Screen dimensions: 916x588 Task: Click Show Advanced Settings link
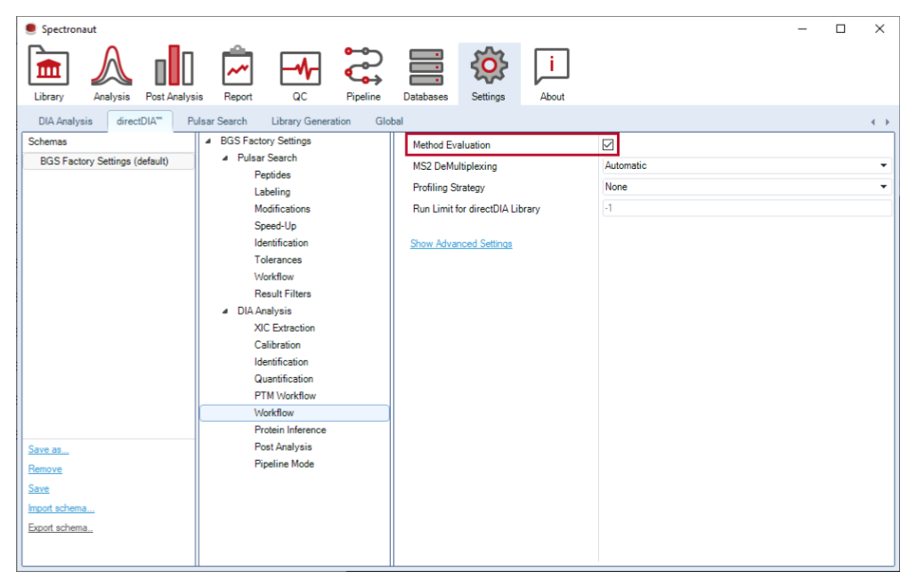tap(461, 244)
